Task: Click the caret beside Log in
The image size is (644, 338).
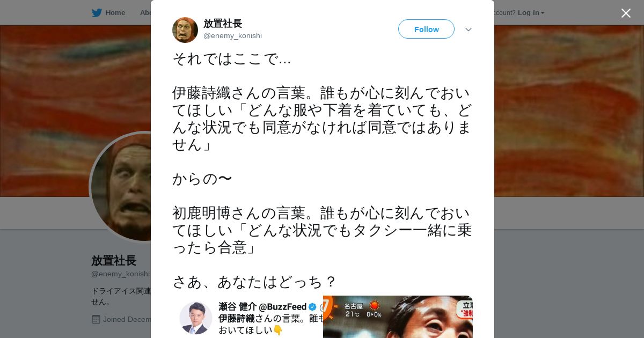Action: pos(543,13)
